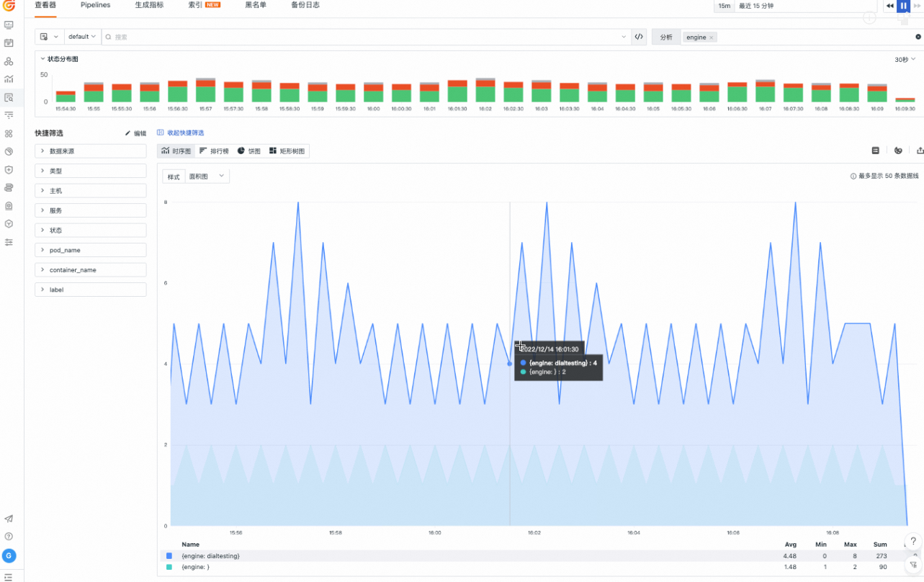
Task: Select the 饼图 chart type
Action: point(248,151)
